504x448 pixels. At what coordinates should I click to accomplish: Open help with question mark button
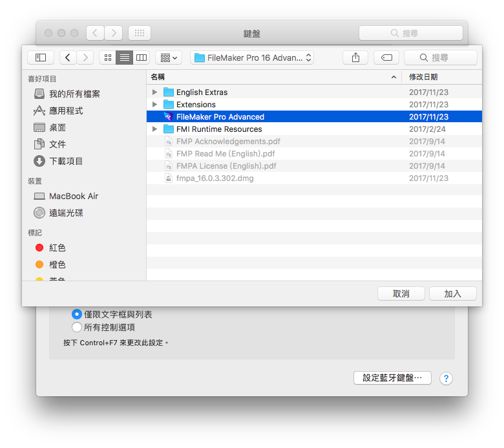click(x=446, y=379)
